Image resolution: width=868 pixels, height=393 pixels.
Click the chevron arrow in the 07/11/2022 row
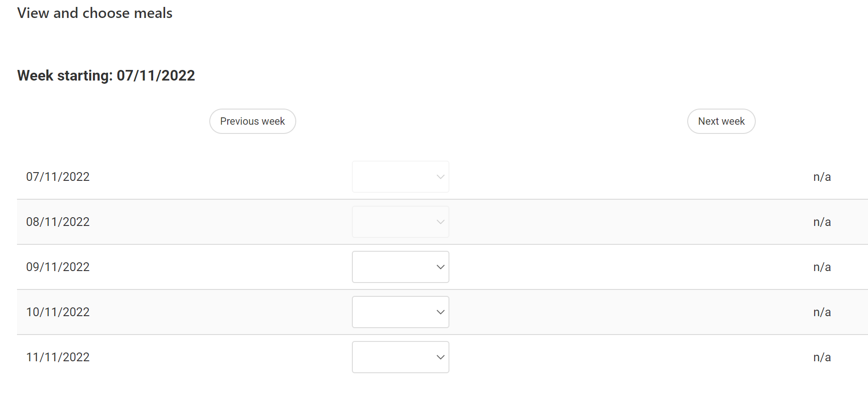pos(440,177)
